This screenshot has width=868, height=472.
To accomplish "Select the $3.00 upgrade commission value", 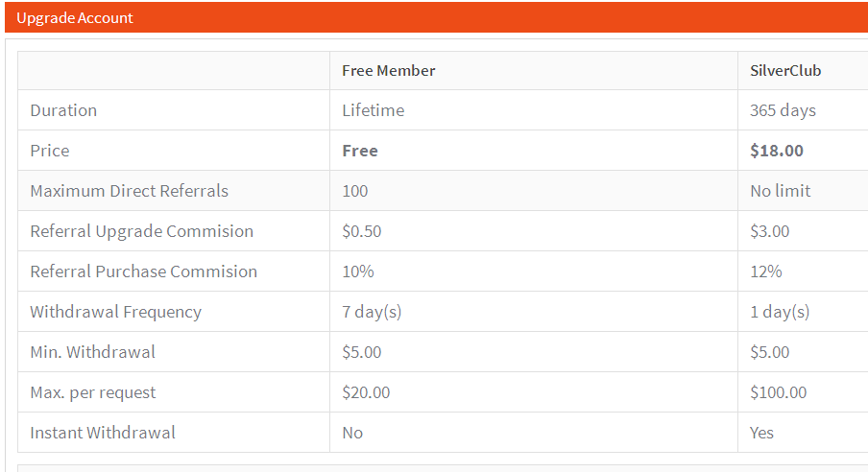I will click(x=769, y=231).
